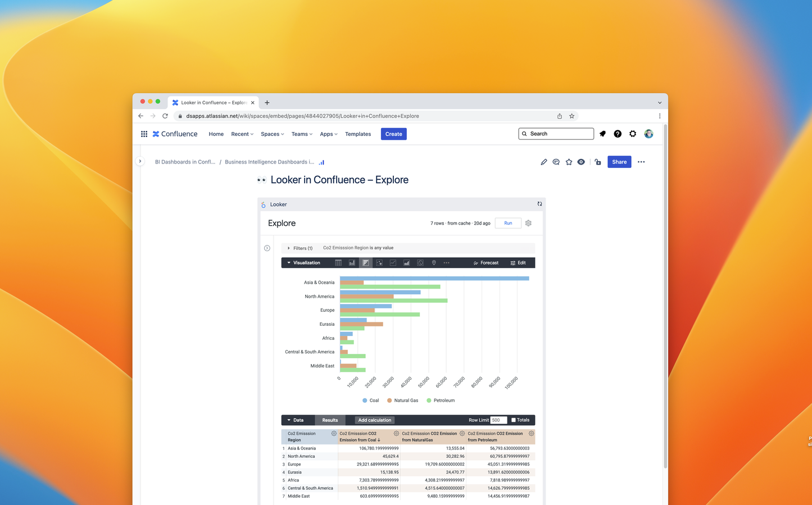This screenshot has width=812, height=505.
Task: Open the Teams dropdown menu
Action: tap(302, 134)
